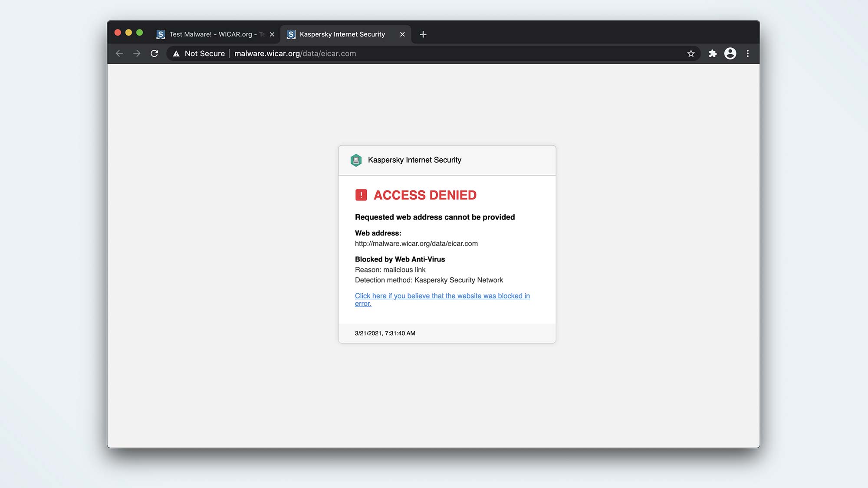This screenshot has height=488, width=868.
Task: Click the WICAR tab favicon
Action: click(x=161, y=34)
